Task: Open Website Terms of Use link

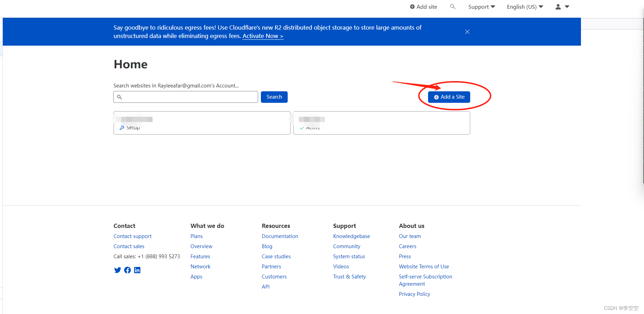Action: [424, 267]
